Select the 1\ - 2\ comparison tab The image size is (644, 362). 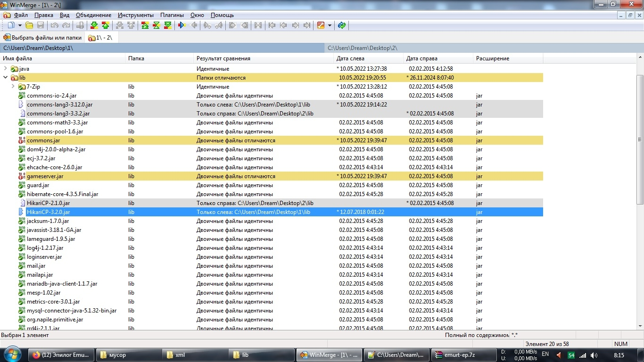[x=101, y=38]
